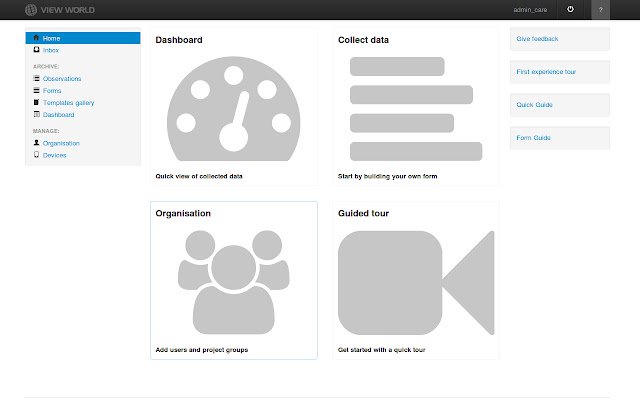640x400 pixels.
Task: Click the Dashboard card title
Action: [x=179, y=40]
